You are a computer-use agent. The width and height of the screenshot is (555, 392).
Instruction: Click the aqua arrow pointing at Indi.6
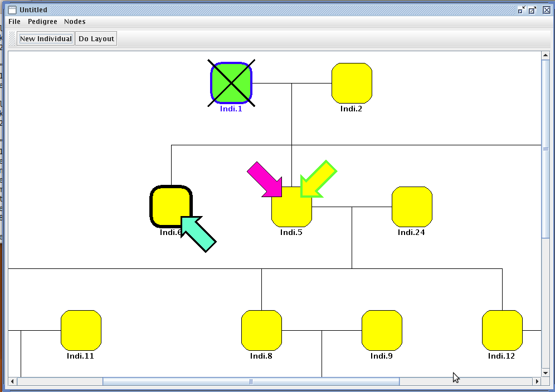pos(198,234)
